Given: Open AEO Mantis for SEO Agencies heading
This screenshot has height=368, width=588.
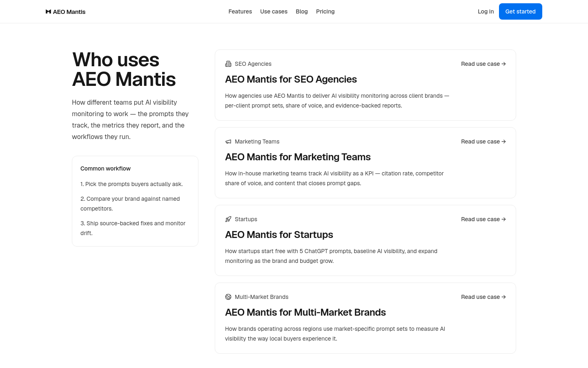Looking at the screenshot, I should [x=291, y=79].
